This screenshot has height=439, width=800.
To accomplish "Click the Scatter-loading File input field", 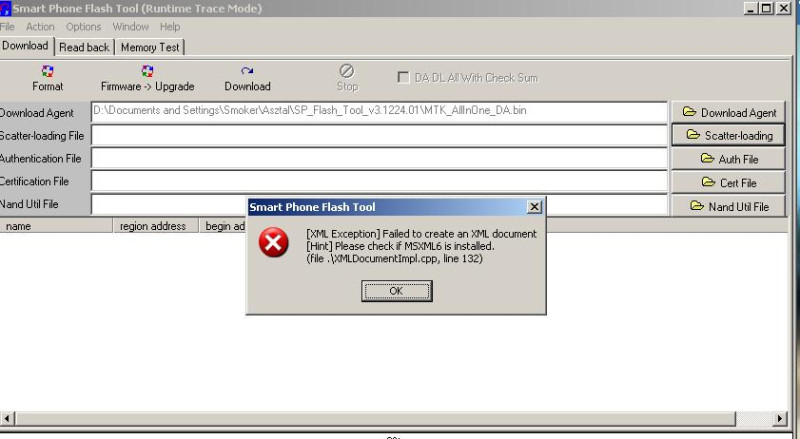I will (379, 135).
